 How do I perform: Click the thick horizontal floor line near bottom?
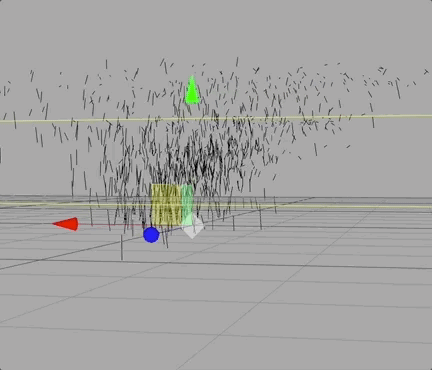click(216, 264)
